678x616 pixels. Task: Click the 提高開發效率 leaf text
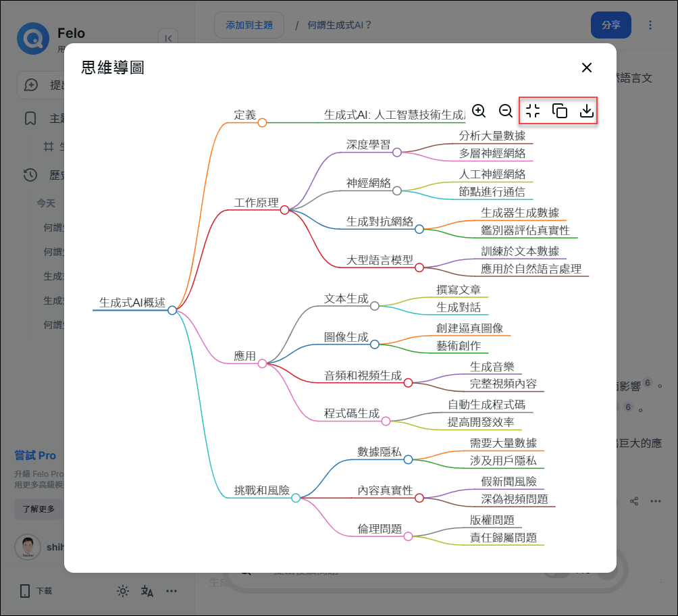tap(481, 422)
